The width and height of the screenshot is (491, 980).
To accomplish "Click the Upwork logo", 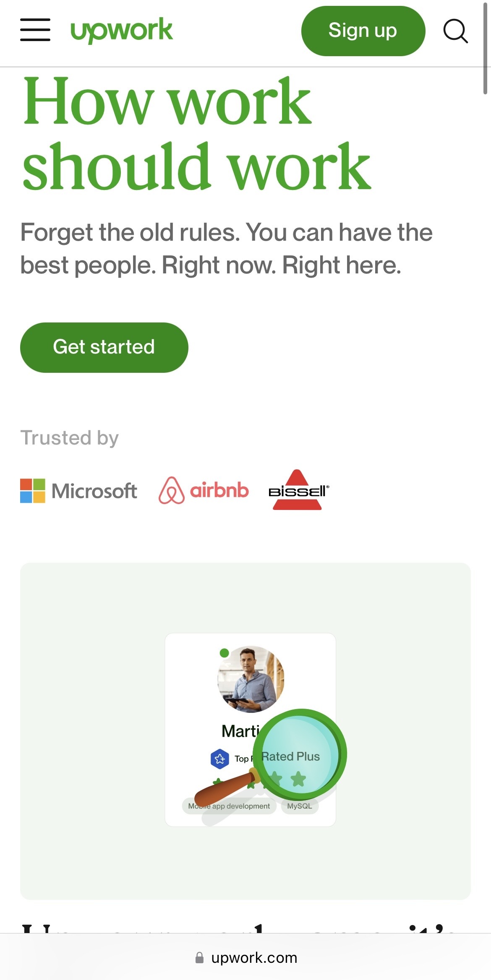I will (121, 30).
